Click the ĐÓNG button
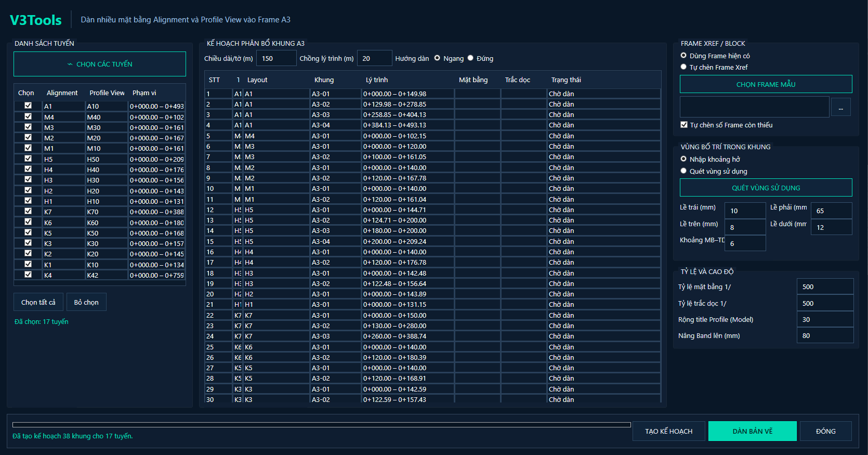Image resolution: width=868 pixels, height=455 pixels. click(826, 431)
